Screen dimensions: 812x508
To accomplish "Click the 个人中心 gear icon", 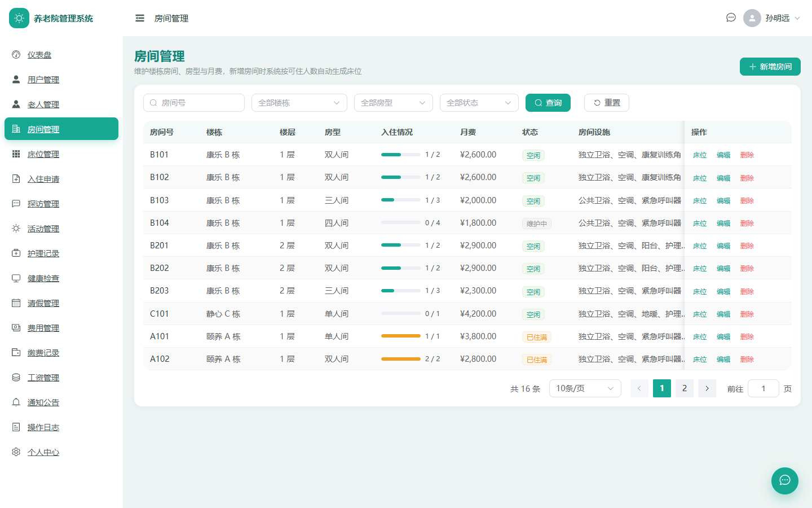I will (x=16, y=452).
